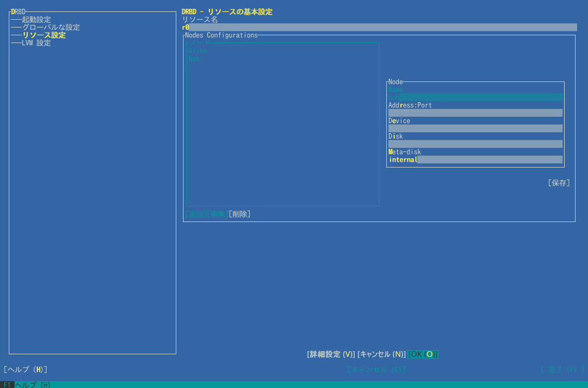Click the 削除 button
588x388 pixels.
(240, 214)
